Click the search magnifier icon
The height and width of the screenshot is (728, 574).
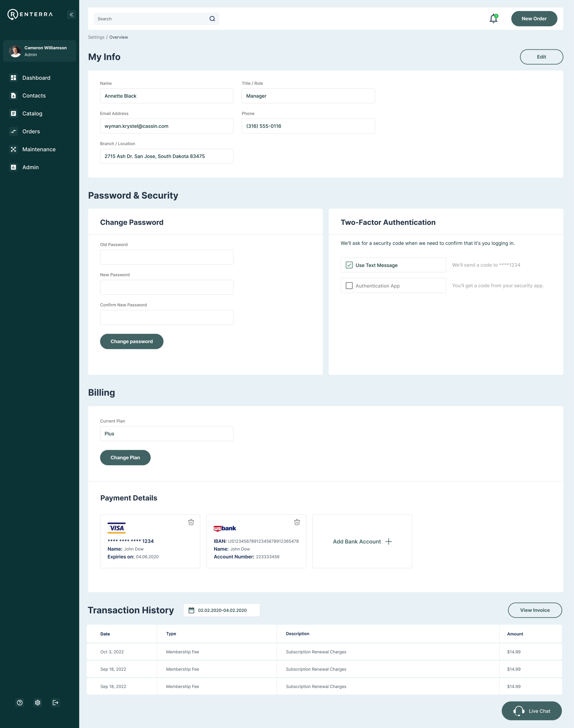click(212, 19)
